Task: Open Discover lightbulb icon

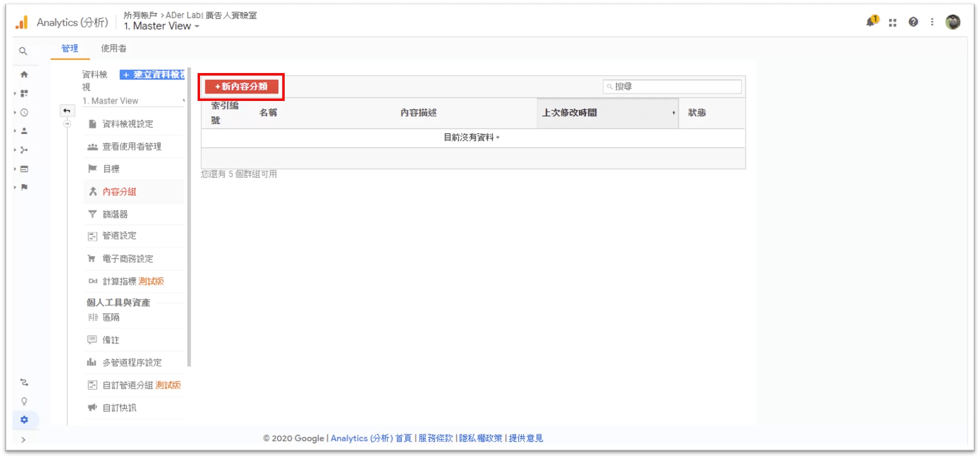Action: coord(24,401)
